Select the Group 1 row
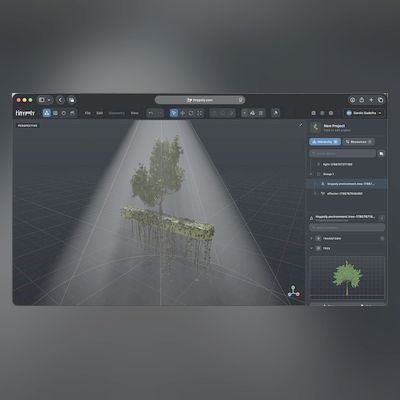 tap(347, 174)
